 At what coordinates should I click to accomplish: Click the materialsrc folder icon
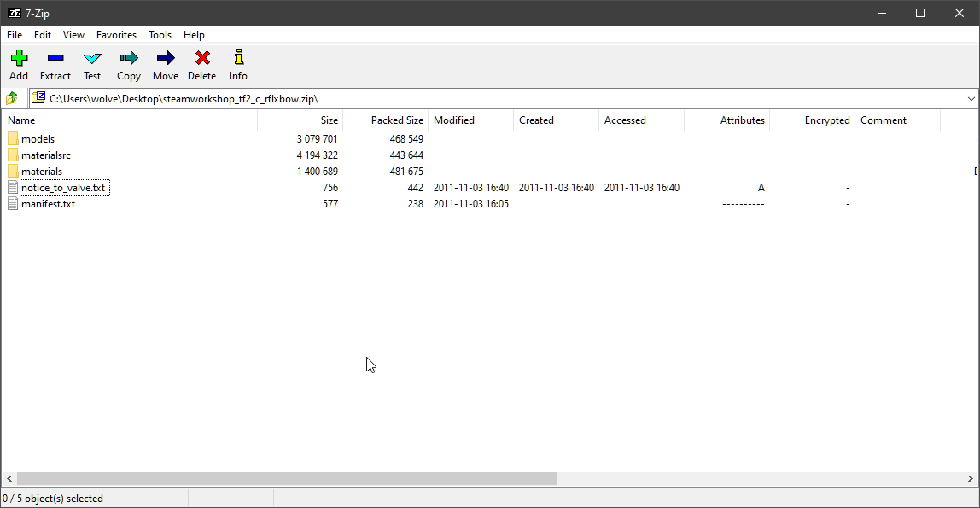pos(13,155)
